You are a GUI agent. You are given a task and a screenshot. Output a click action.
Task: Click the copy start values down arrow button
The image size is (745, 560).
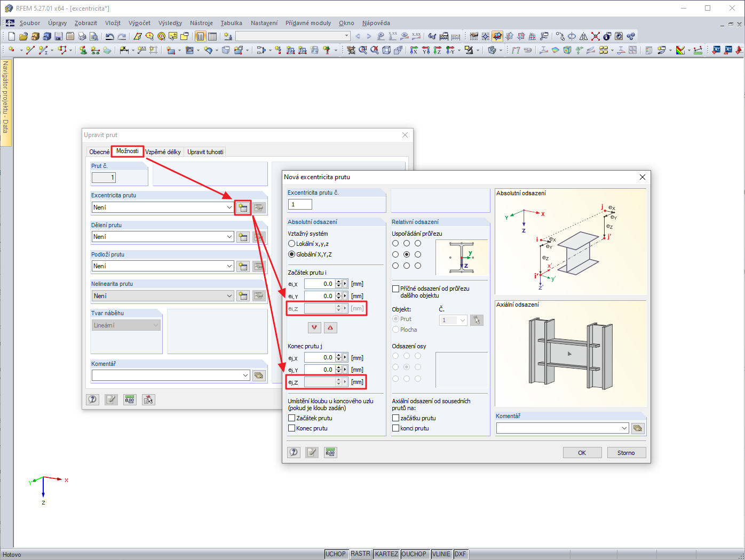314,327
